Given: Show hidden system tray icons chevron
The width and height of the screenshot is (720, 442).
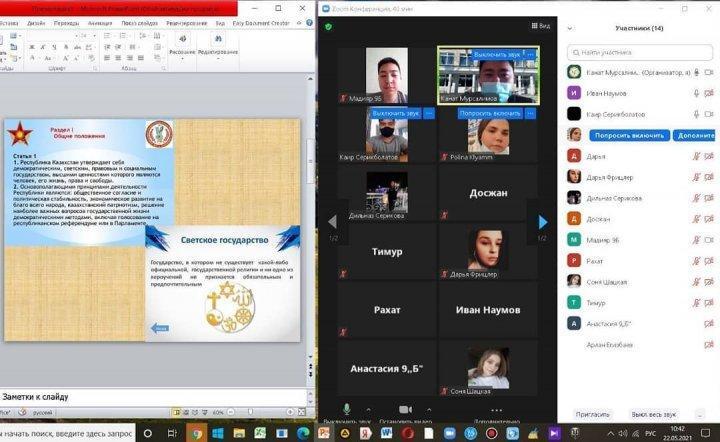Looking at the screenshot, I should [x=610, y=433].
